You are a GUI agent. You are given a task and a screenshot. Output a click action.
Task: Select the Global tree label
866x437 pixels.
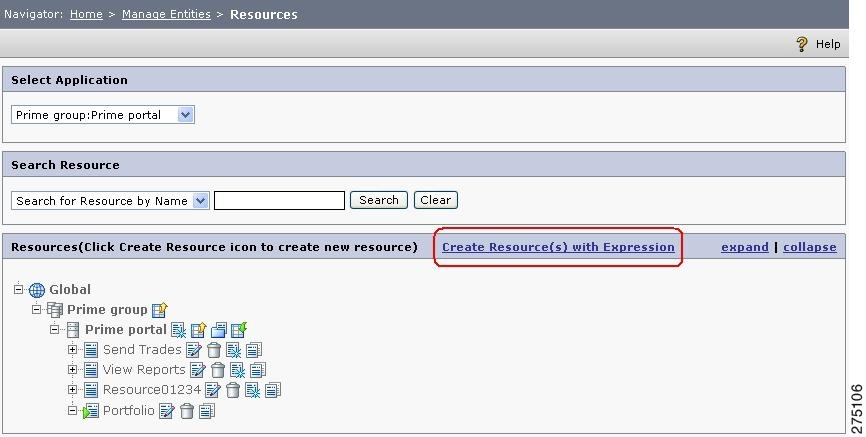tap(70, 289)
